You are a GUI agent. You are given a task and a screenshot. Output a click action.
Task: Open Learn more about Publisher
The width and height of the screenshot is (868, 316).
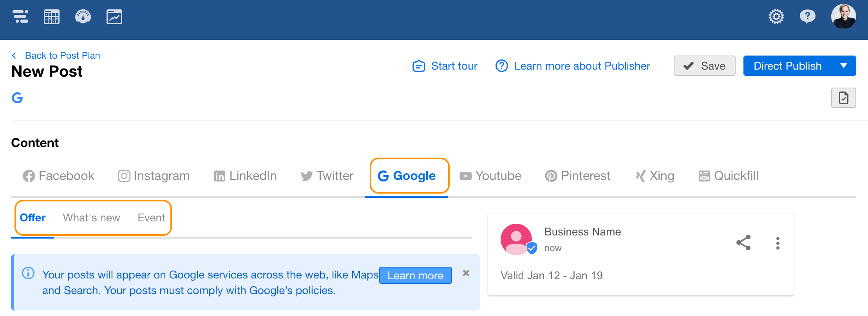click(573, 66)
